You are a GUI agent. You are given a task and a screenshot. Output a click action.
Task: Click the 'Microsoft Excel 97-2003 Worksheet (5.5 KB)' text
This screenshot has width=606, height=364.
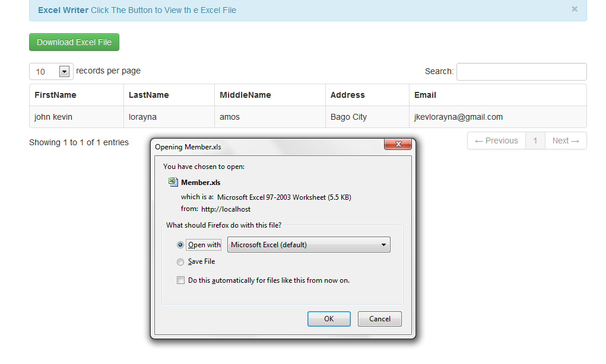click(284, 197)
